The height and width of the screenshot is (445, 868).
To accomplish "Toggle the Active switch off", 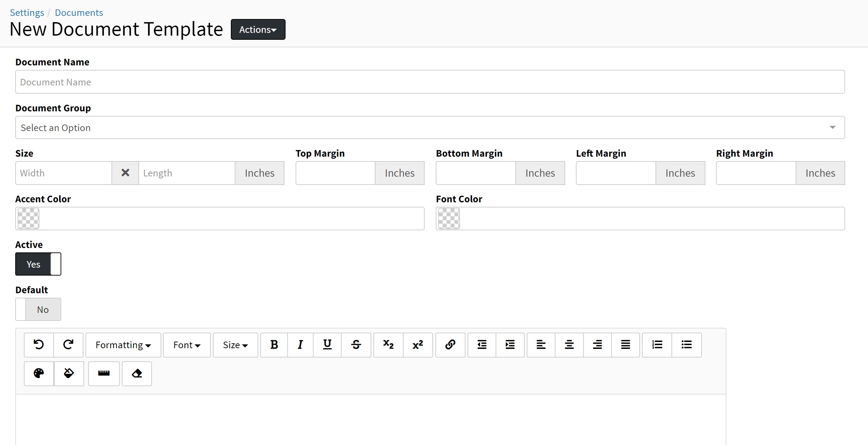I will tap(38, 264).
